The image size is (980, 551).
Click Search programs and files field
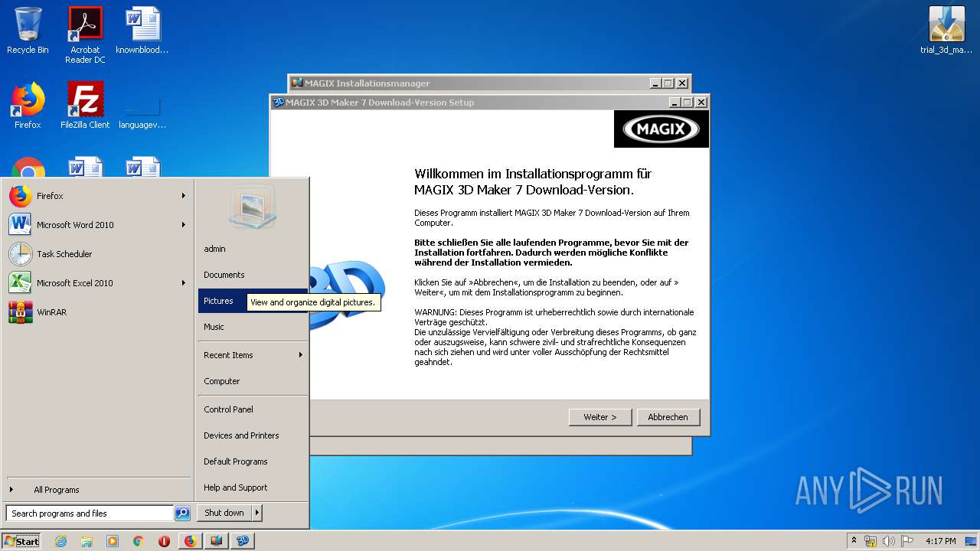tap(90, 514)
